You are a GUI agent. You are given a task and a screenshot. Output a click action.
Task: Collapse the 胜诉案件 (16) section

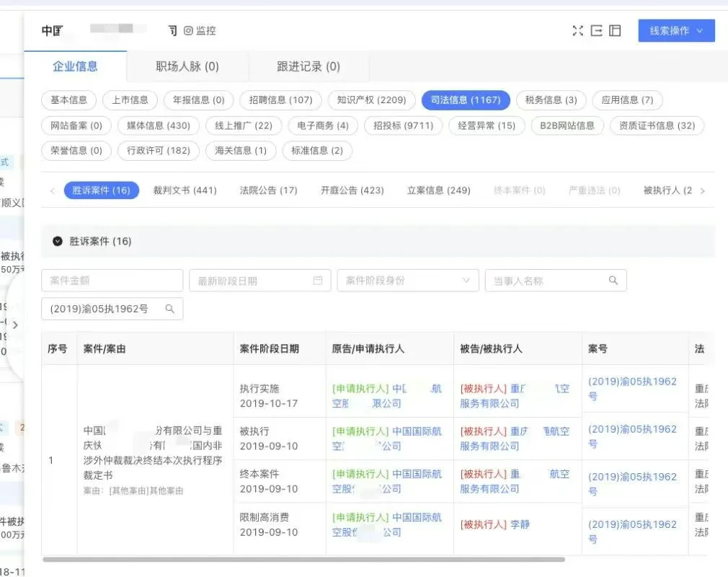pos(58,242)
